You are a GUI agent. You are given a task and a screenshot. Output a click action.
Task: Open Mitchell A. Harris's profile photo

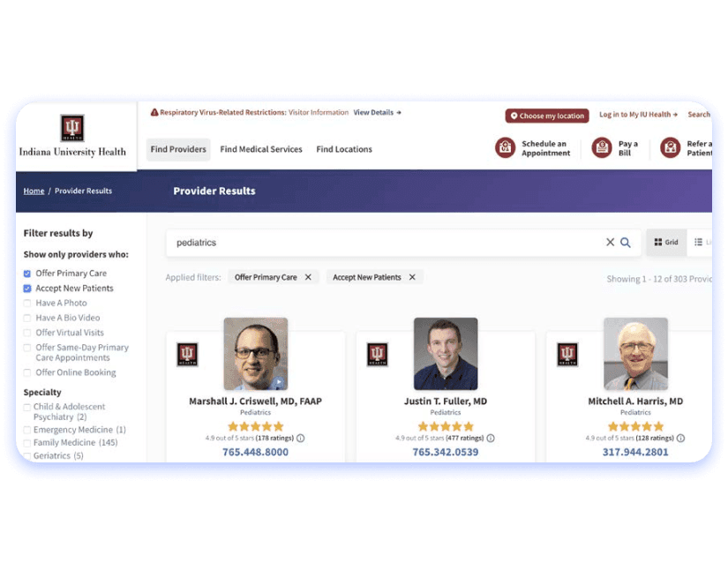[x=635, y=354]
